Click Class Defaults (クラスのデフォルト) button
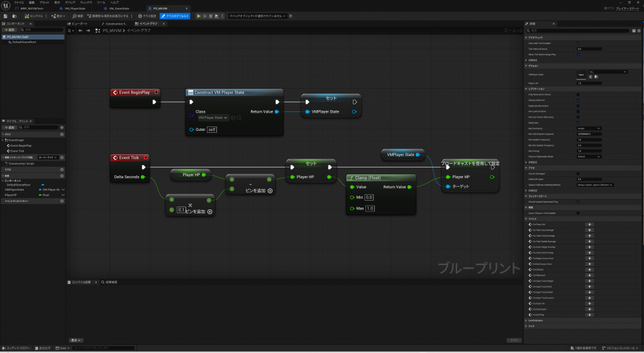 (175, 16)
